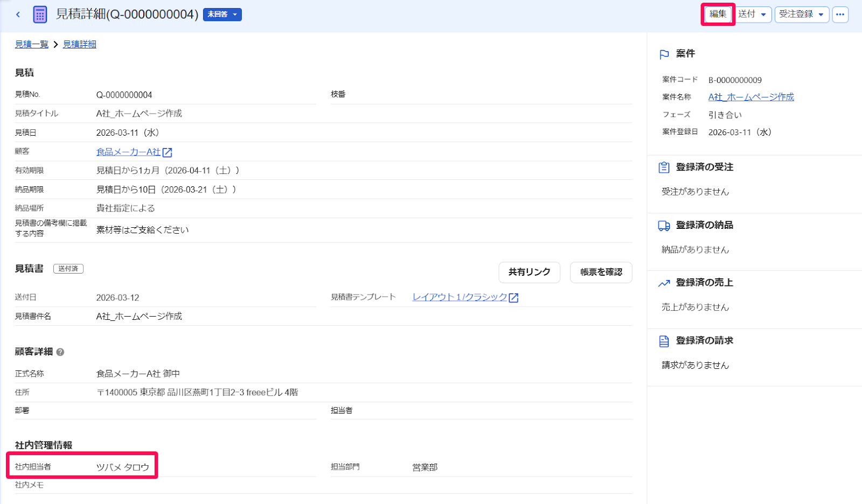Screen dimensions: 862x504
Task: Click the フェーズ value 引き合い
Action: (x=725, y=115)
